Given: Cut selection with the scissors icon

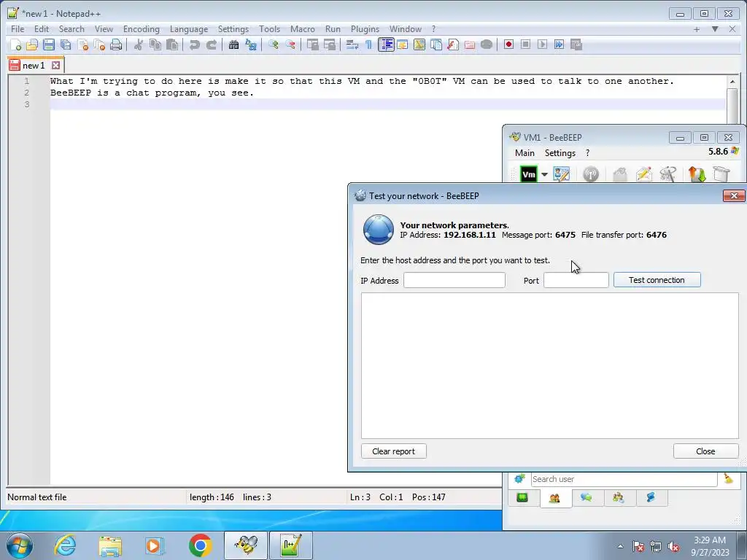Looking at the screenshot, I should pos(138,44).
